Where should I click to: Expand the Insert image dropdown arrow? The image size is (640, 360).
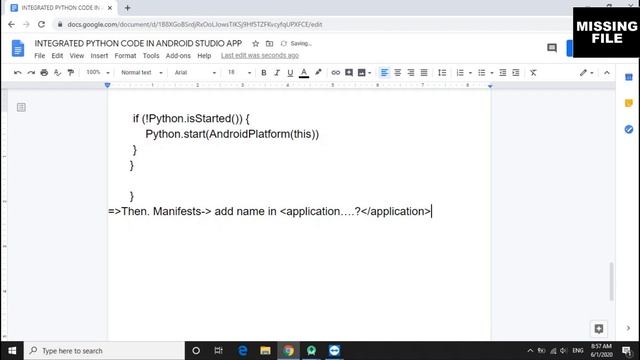369,73
